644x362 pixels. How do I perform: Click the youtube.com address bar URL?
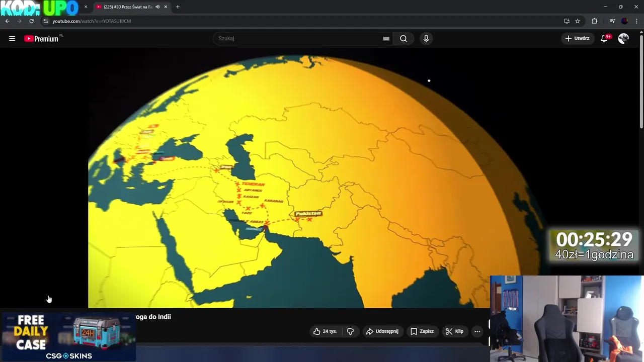click(x=92, y=21)
